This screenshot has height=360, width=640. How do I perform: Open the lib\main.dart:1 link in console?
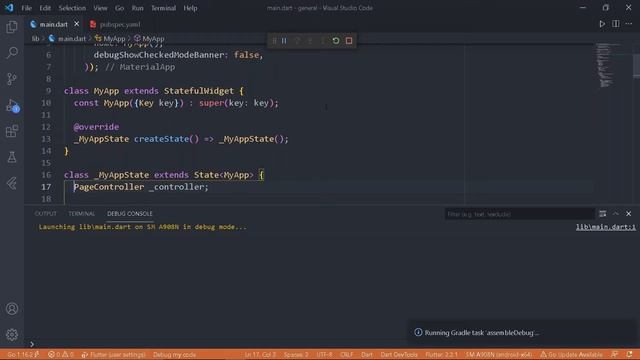(x=606, y=227)
